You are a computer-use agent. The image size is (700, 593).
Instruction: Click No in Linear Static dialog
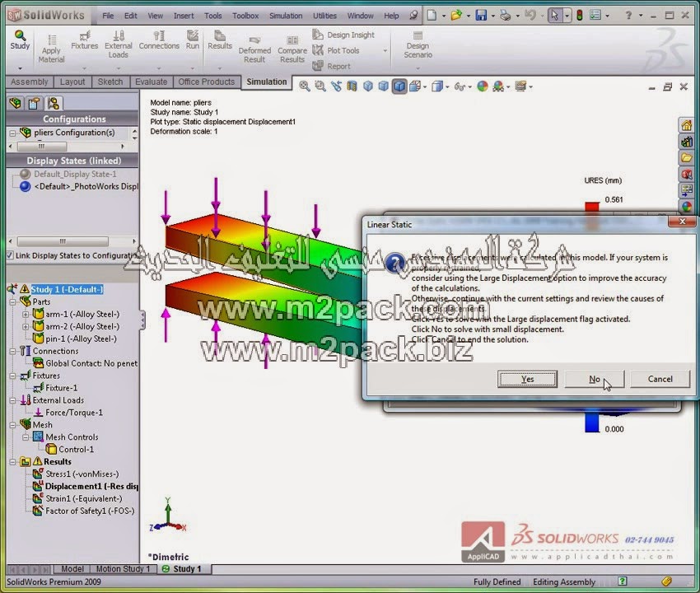[x=595, y=379]
